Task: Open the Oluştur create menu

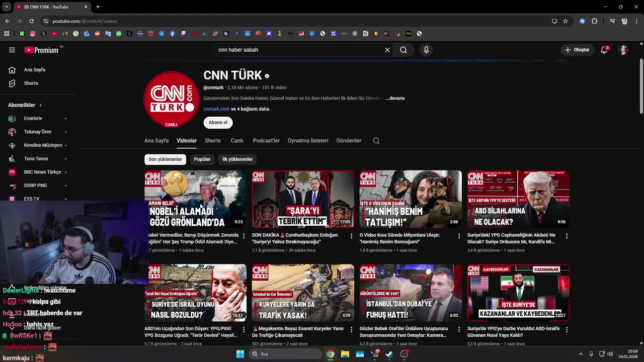Action: pos(577,50)
